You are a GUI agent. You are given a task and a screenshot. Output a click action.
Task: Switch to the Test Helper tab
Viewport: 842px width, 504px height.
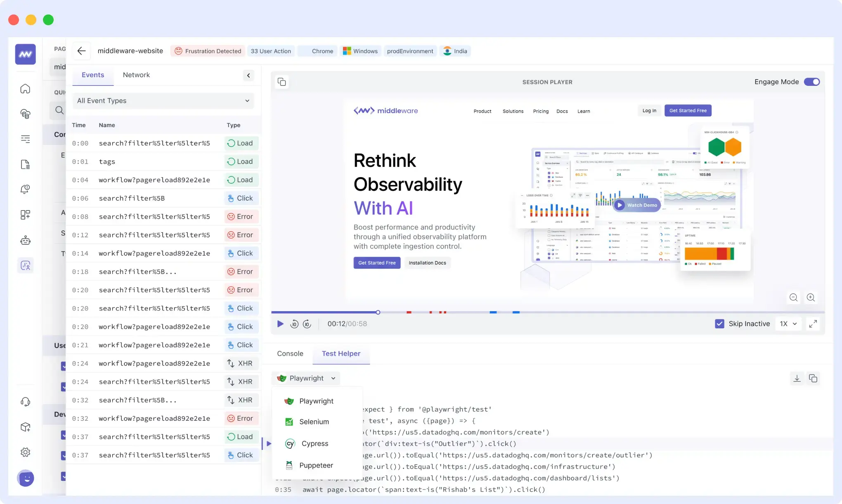pos(341,354)
